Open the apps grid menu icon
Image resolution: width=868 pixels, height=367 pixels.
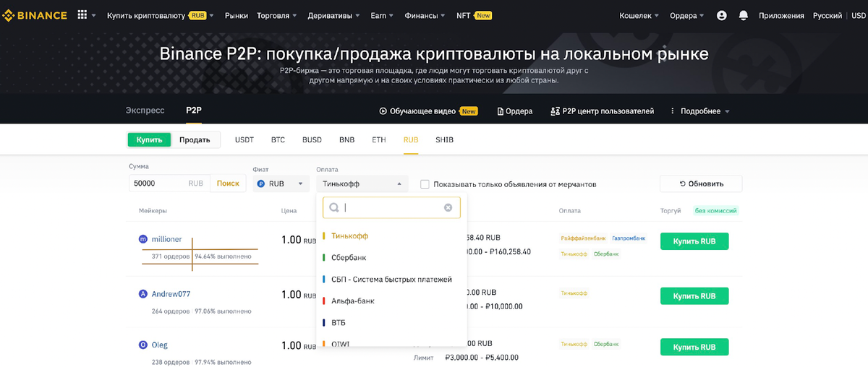[x=82, y=15]
